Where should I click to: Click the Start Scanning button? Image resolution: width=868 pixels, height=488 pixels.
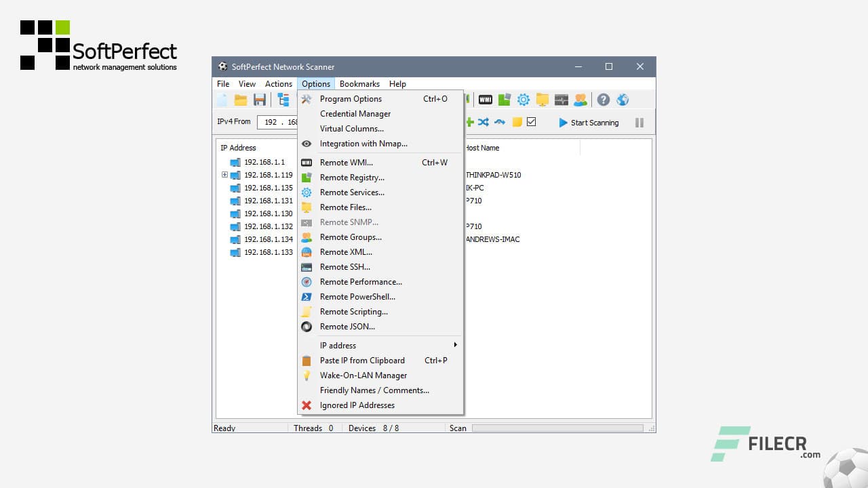(589, 123)
